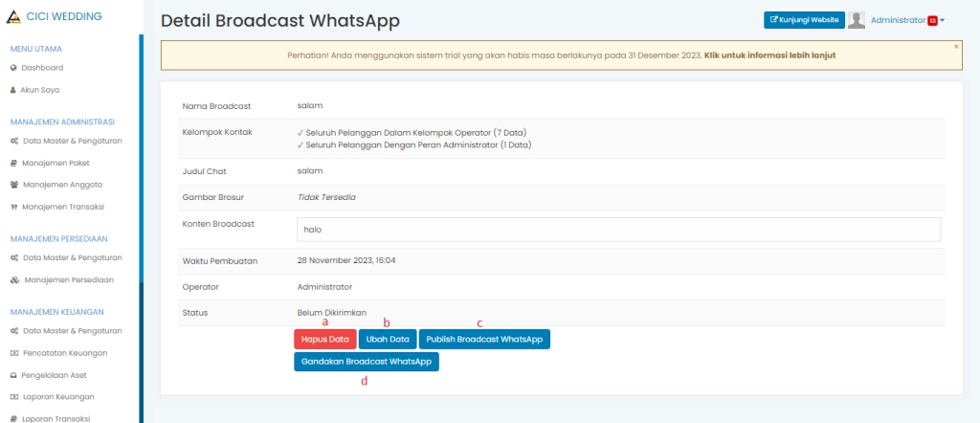The height and width of the screenshot is (423, 980).
Task: Publish Broadcast WhatsApp button click
Action: (x=484, y=340)
